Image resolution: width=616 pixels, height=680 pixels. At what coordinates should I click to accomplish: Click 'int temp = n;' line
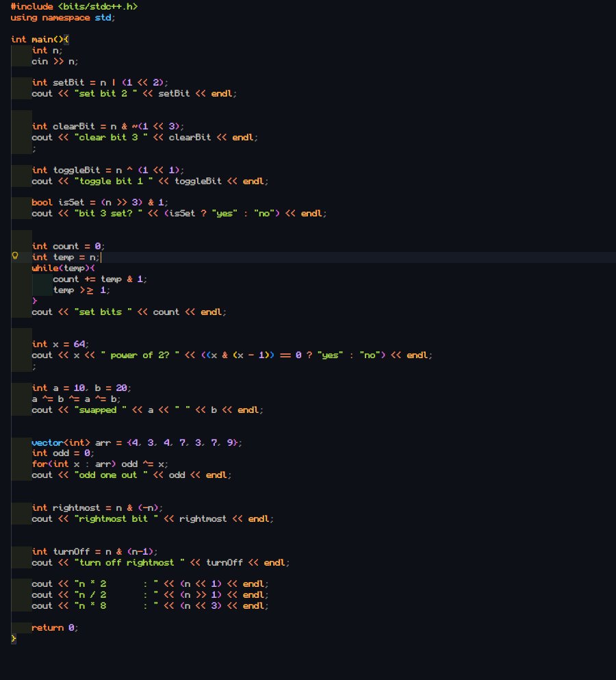pos(66,257)
